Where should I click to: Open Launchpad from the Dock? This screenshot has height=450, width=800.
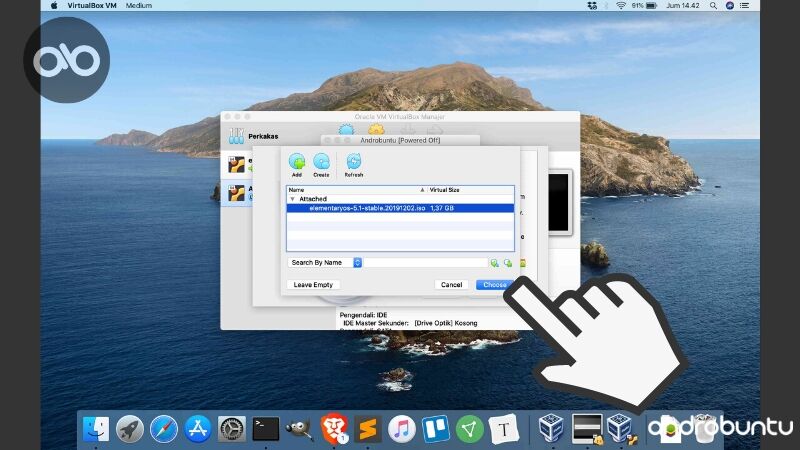[130, 429]
